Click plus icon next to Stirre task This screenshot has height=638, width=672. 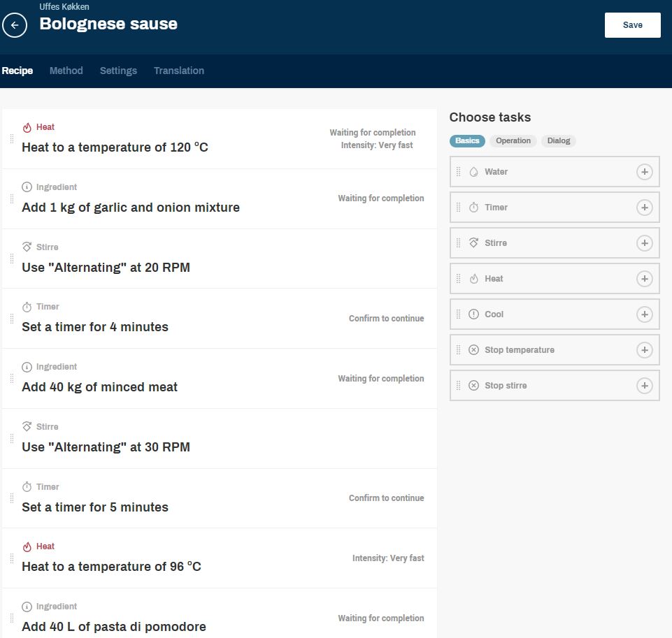point(644,243)
